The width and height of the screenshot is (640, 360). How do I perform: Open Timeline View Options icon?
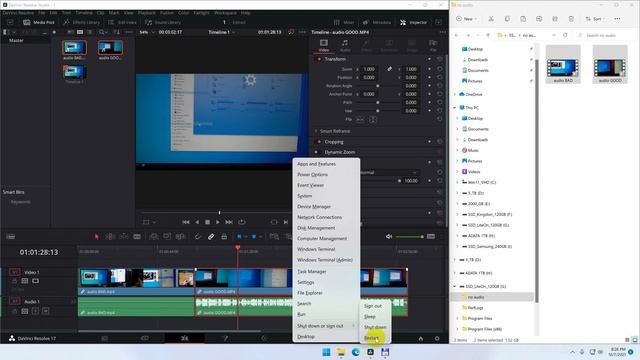(x=11, y=236)
